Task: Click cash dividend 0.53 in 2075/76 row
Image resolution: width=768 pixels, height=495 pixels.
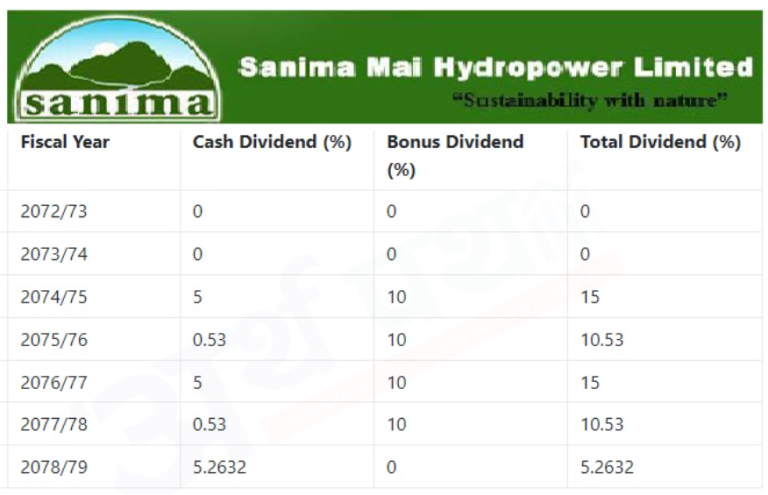Action: [209, 339]
